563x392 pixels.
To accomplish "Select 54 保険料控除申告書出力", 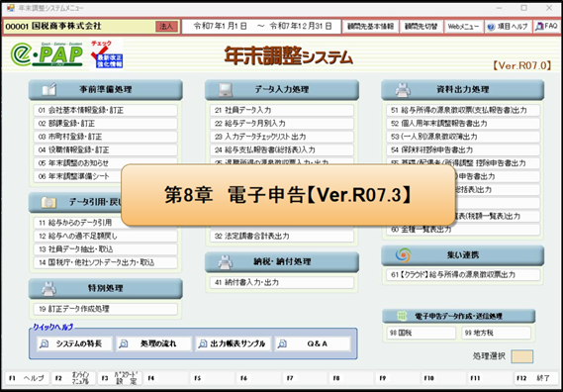I will point(463,149).
